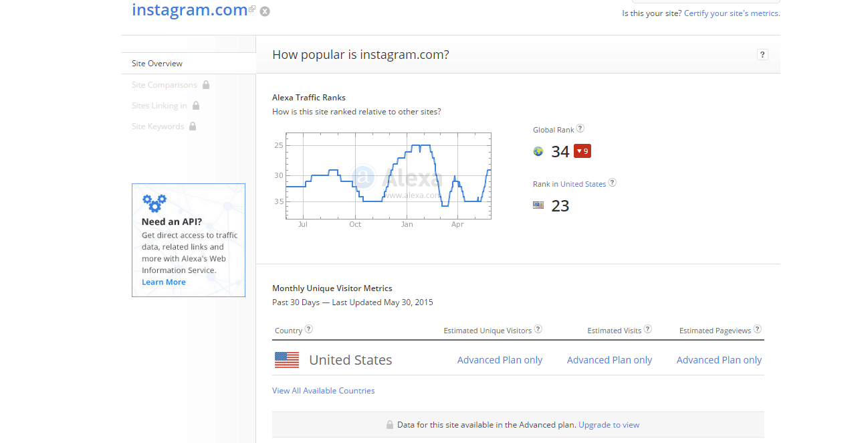The height and width of the screenshot is (443, 868).
Task: Click Advanced Plan only under Estimated Pageviews
Action: pyautogui.click(x=719, y=360)
